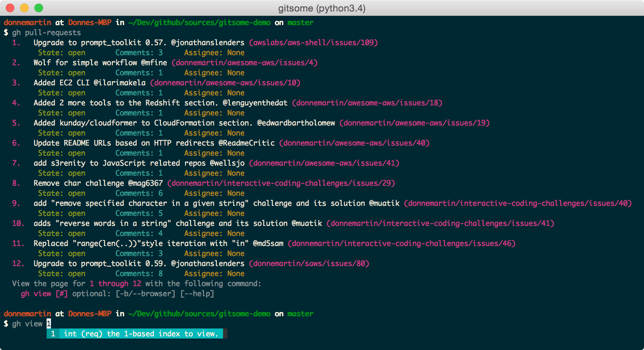Click the window title 'gitsome (python3.4)'

322,8
